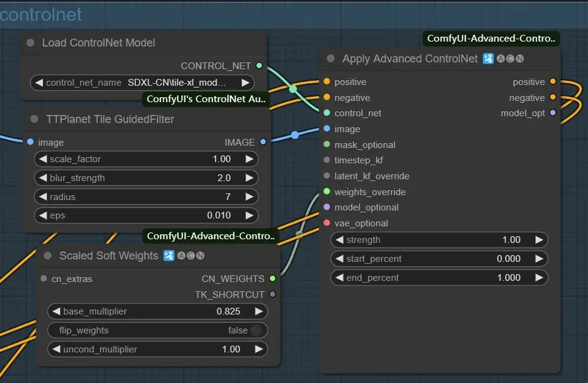The height and width of the screenshot is (383, 588).
Task: Decrease scale_factor with left arrow
Action: tap(43, 159)
